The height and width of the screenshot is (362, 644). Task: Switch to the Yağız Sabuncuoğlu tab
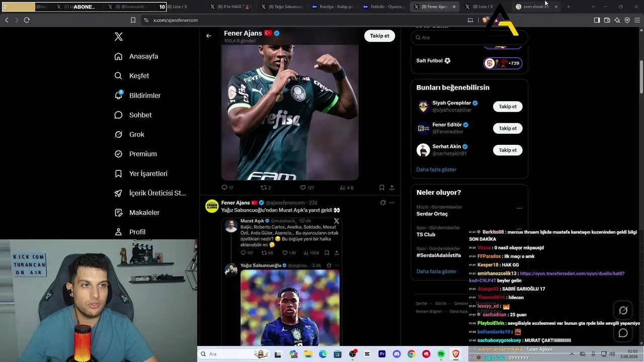click(282, 7)
